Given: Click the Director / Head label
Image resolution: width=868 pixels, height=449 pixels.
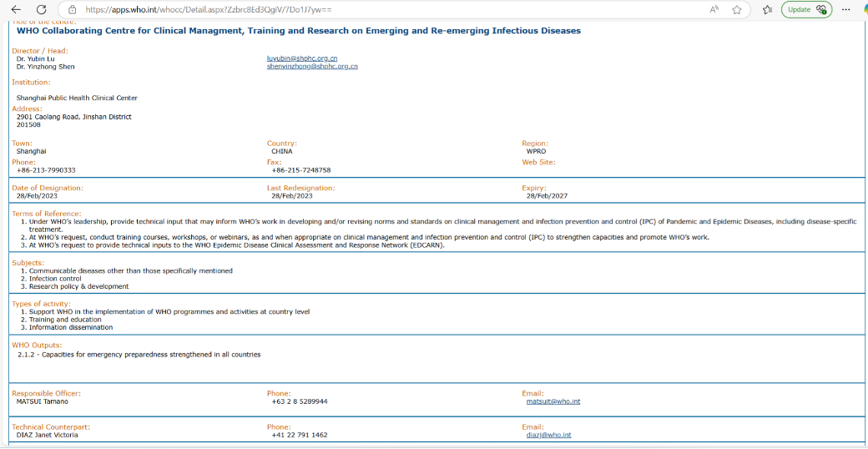Looking at the screenshot, I should point(40,51).
